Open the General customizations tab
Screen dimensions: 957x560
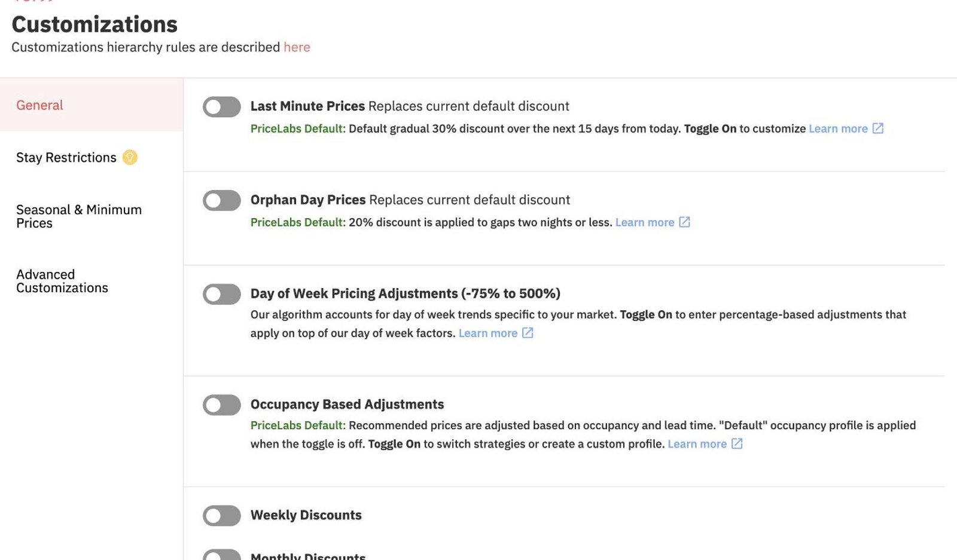(92, 105)
